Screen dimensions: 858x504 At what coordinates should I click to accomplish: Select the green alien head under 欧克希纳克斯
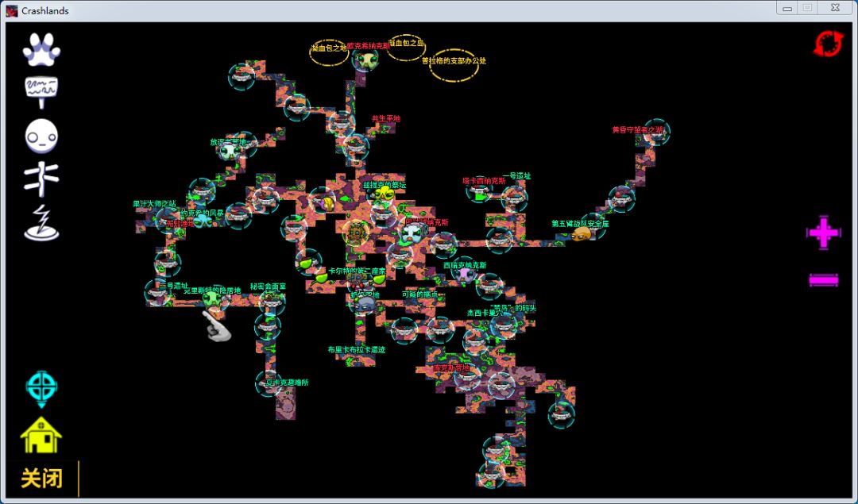pyautogui.click(x=365, y=60)
